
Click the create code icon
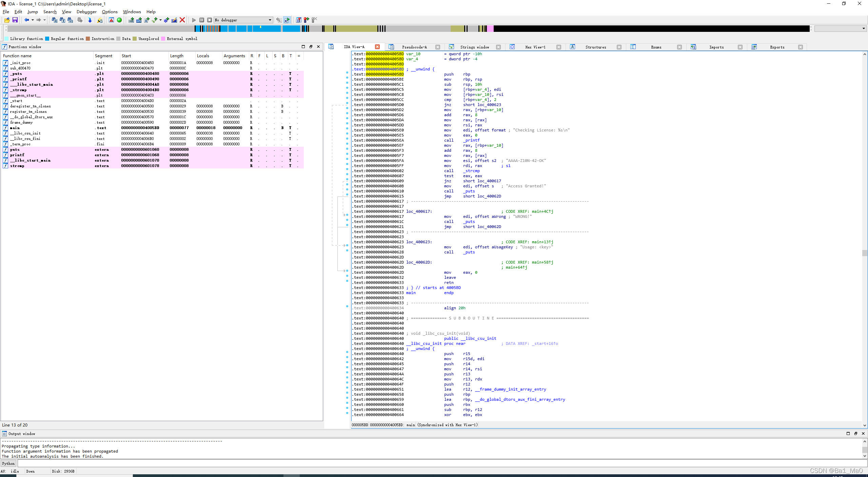[x=131, y=20]
